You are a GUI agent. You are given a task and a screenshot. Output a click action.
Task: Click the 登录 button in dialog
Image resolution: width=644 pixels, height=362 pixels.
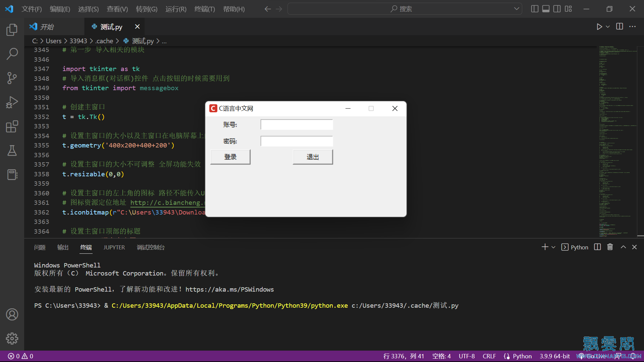point(230,157)
